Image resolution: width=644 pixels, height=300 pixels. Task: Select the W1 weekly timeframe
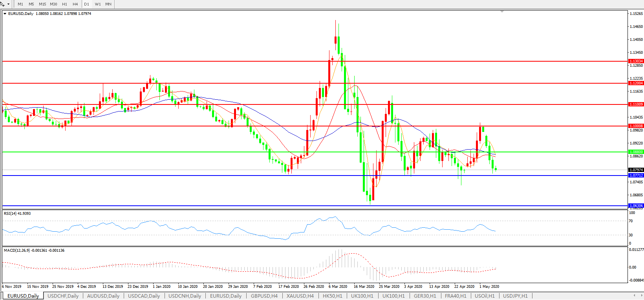(98, 4)
